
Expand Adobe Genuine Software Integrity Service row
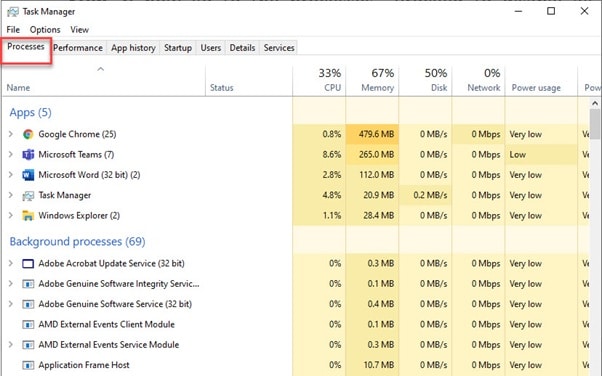tap(11, 284)
